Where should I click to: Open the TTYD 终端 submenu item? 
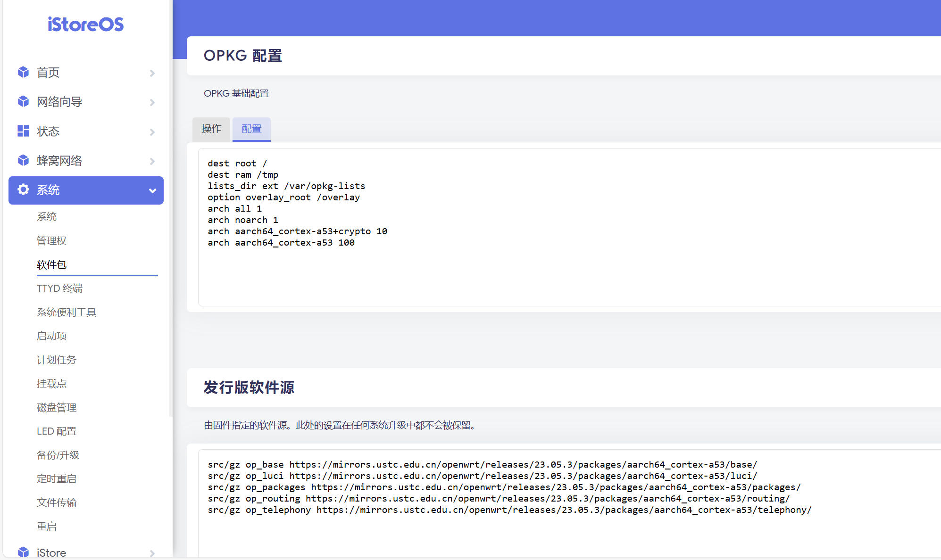pos(59,288)
